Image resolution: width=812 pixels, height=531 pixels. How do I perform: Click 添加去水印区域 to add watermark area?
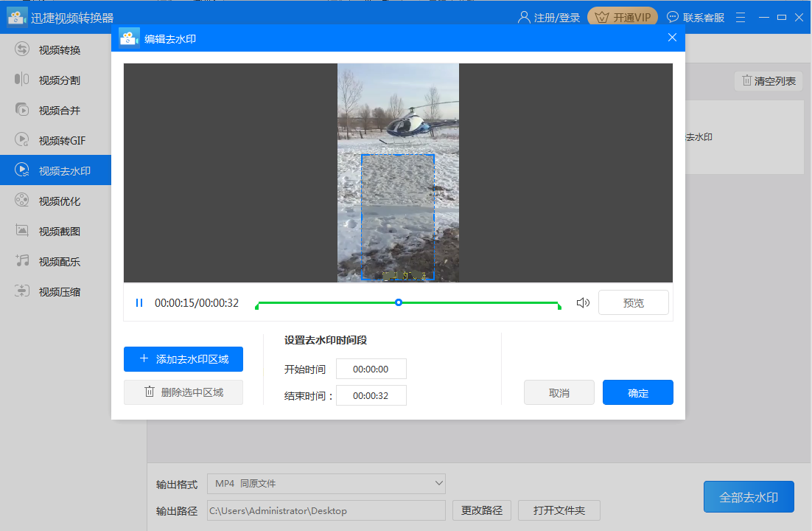(x=183, y=359)
